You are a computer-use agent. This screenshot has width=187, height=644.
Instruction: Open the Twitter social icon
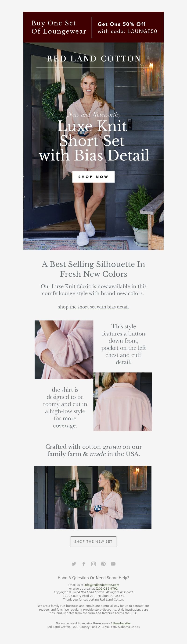74,564
